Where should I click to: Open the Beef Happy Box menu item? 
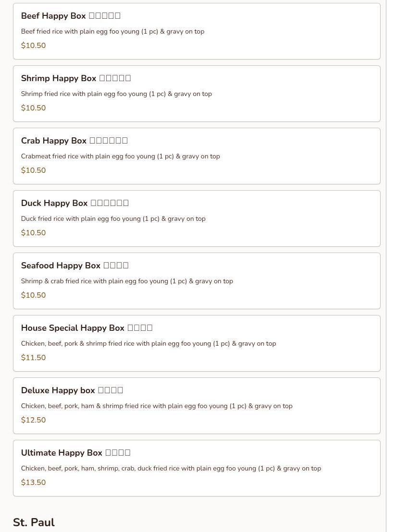(x=197, y=31)
